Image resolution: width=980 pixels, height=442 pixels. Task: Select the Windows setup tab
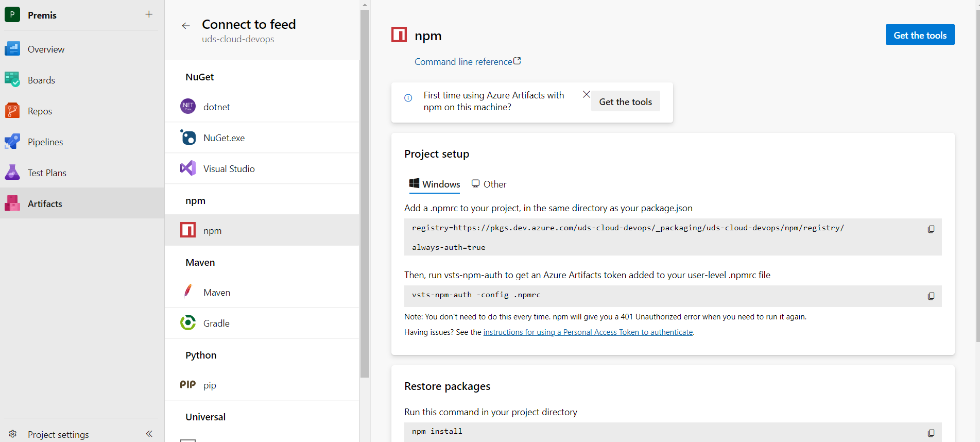click(x=435, y=184)
